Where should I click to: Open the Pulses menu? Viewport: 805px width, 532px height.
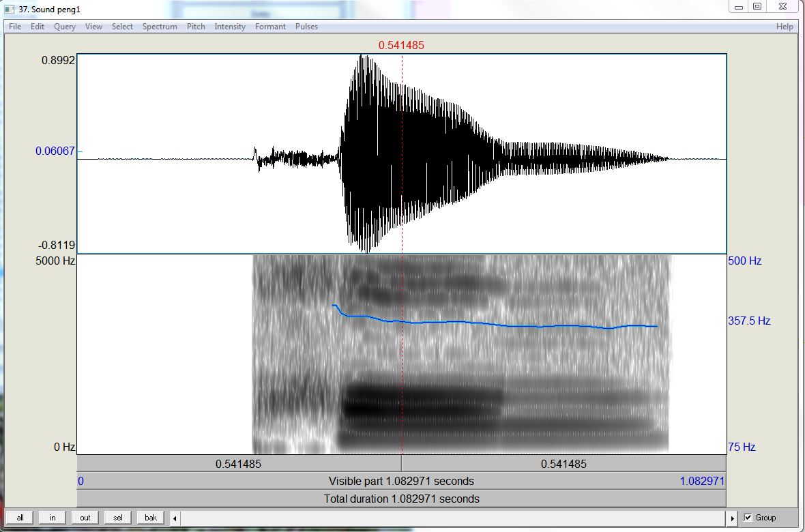tap(306, 27)
